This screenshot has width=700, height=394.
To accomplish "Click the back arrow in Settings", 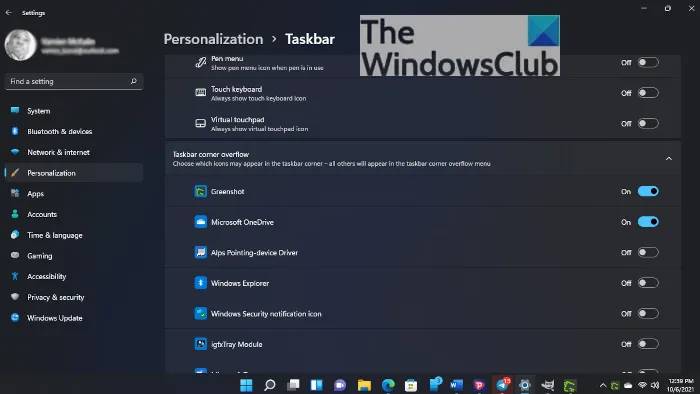I will 8,12.
